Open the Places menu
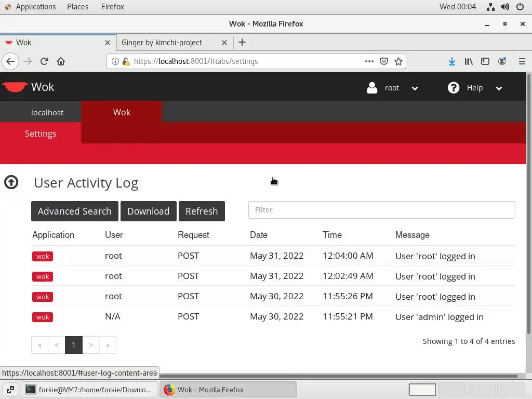This screenshot has width=532, height=399. (78, 7)
